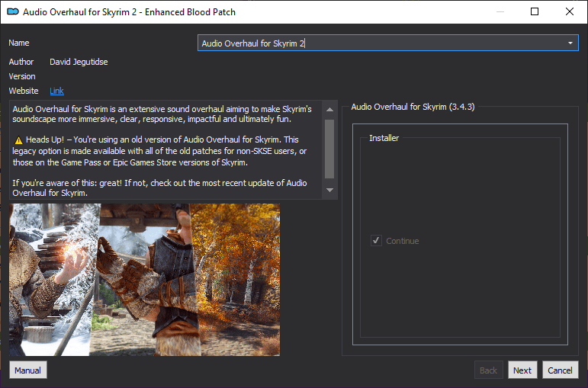Click the Author label

21,62
